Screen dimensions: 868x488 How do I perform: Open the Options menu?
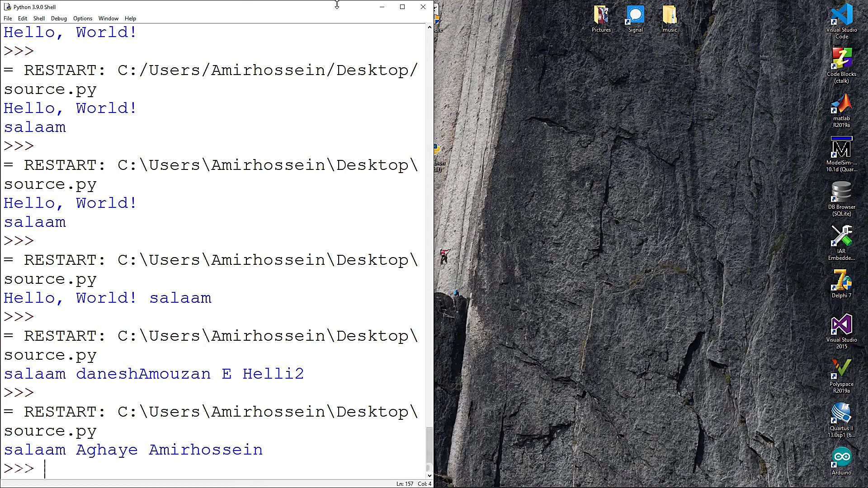(x=83, y=19)
